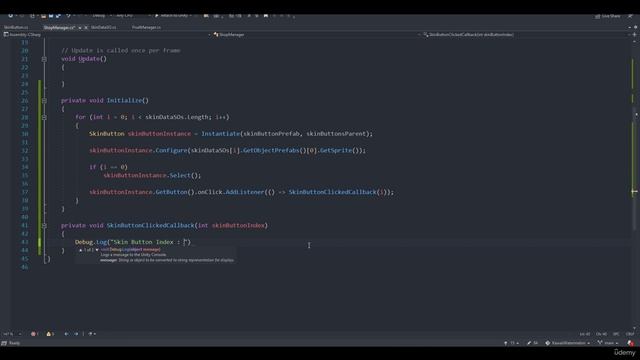640x360 pixels.
Task: Open the ShopManager class navigation dropdown
Action: (316, 35)
